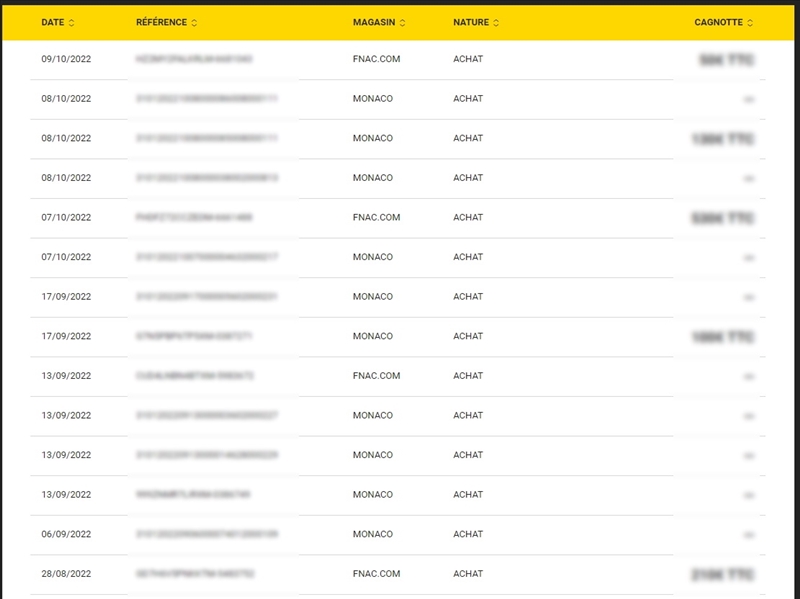800x599 pixels.
Task: Click the MAGASIN column header label
Action: pyautogui.click(x=375, y=22)
